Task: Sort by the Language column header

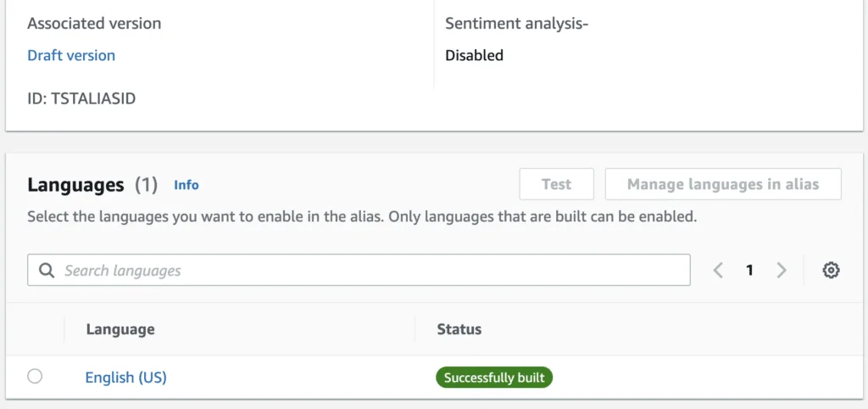Action: [x=120, y=329]
